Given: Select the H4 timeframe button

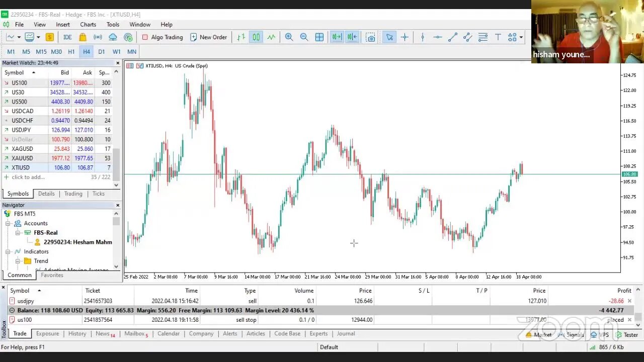Looking at the screenshot, I should pyautogui.click(x=87, y=52).
